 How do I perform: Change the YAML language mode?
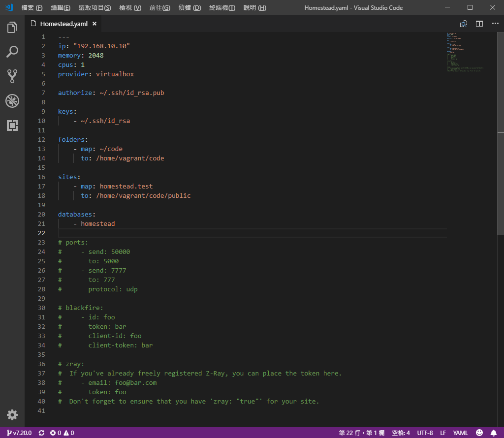pos(460,433)
